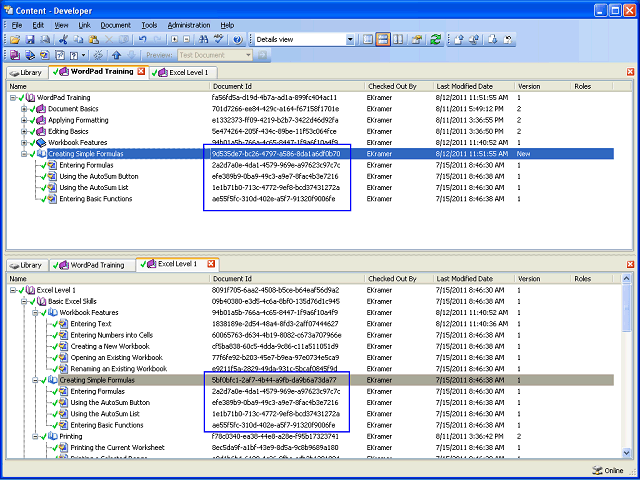Click the New Topic toolbar icon
This screenshot has height=480, width=640.
44,55
